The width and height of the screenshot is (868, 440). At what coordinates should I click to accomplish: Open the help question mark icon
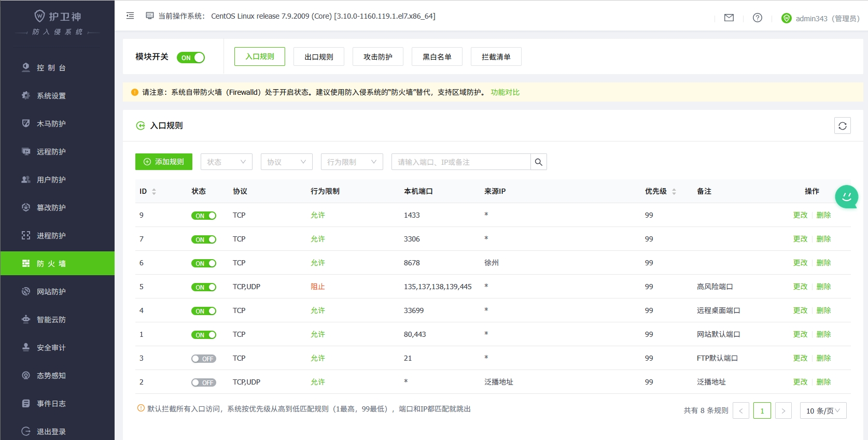click(x=758, y=18)
